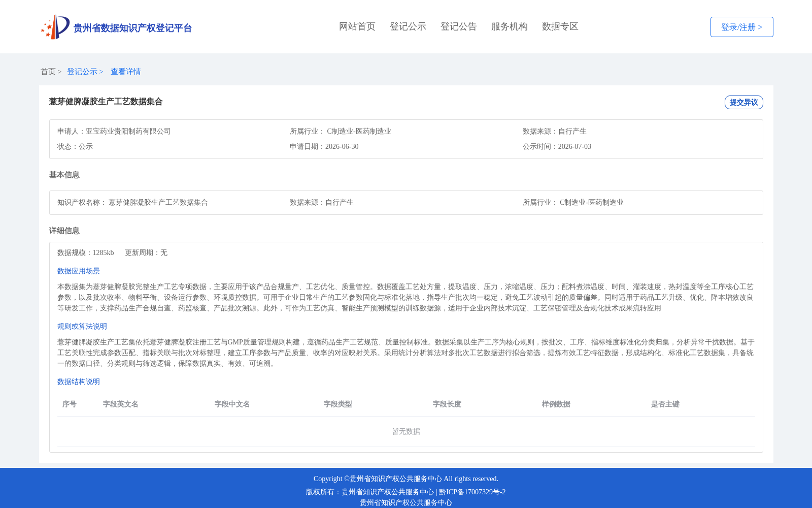
Task: Open 贵州省数据知识产权登记平台 site title
Action: point(132,28)
